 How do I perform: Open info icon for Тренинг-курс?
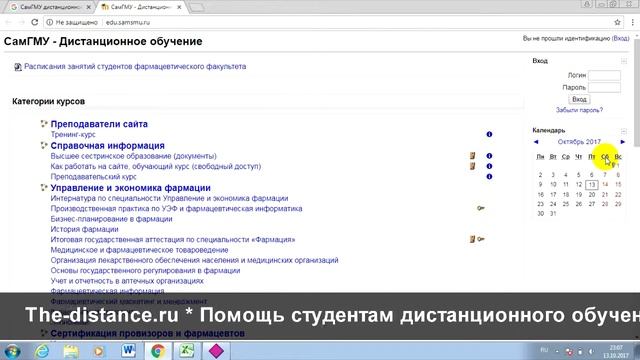[489, 134]
